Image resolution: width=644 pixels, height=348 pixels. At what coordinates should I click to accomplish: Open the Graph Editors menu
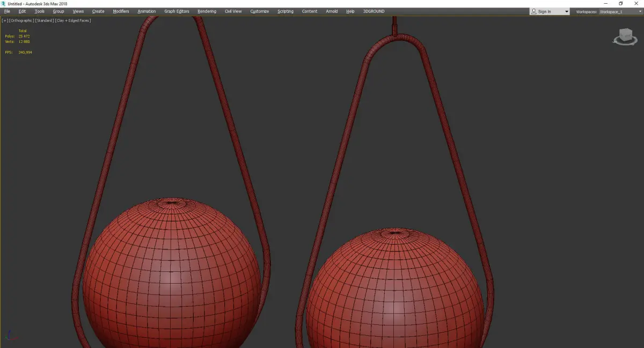177,11
